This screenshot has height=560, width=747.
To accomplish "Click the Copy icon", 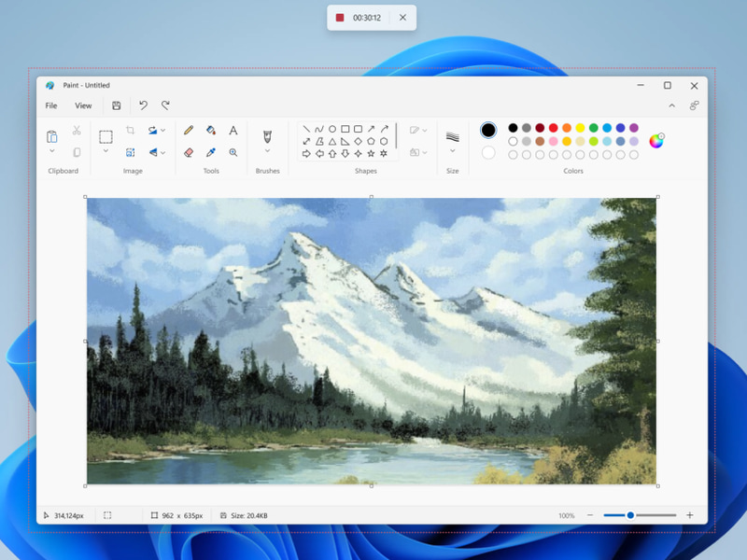I will [x=77, y=152].
